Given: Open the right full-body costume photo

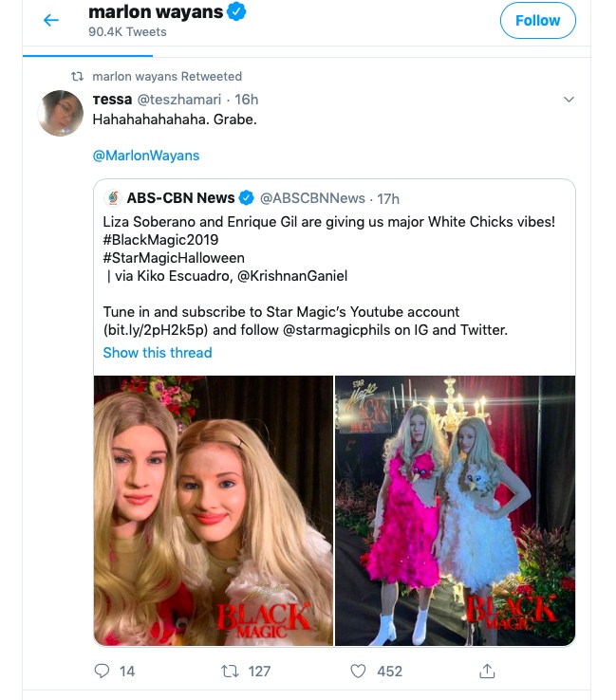Looking at the screenshot, I should click(456, 510).
